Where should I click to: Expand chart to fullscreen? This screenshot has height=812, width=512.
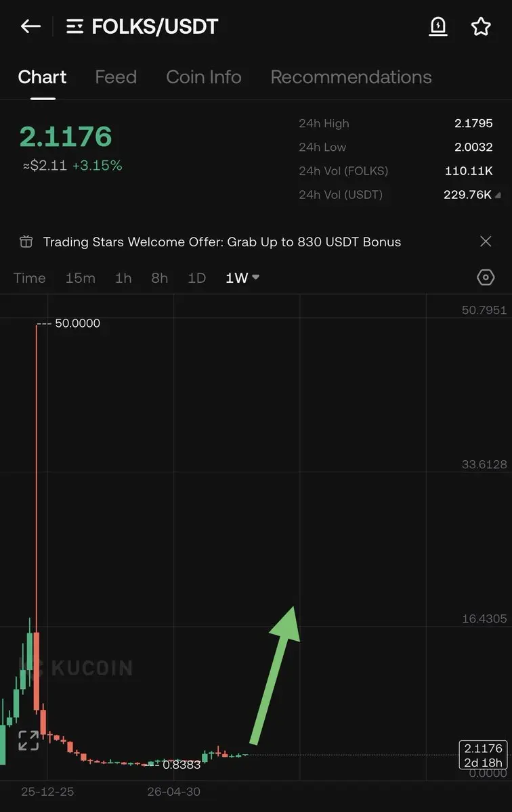[28, 740]
